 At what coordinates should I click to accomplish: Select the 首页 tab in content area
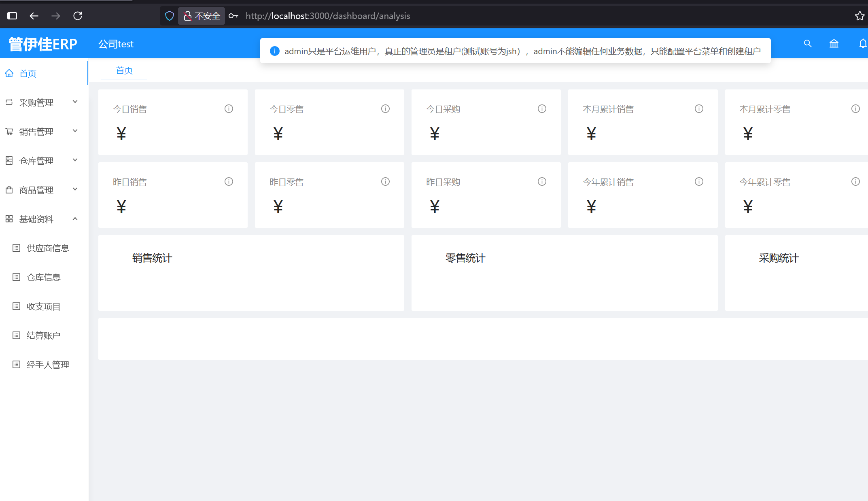click(x=124, y=70)
